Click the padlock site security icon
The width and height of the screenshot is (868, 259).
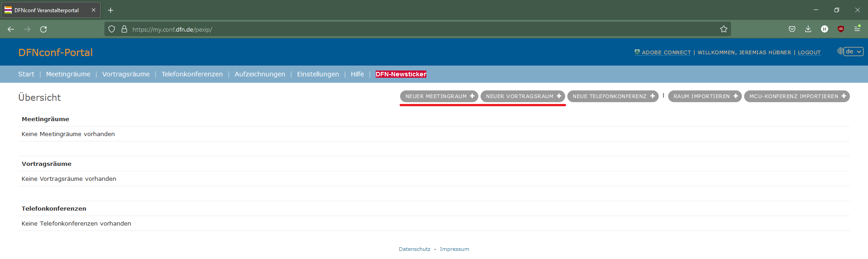[124, 29]
